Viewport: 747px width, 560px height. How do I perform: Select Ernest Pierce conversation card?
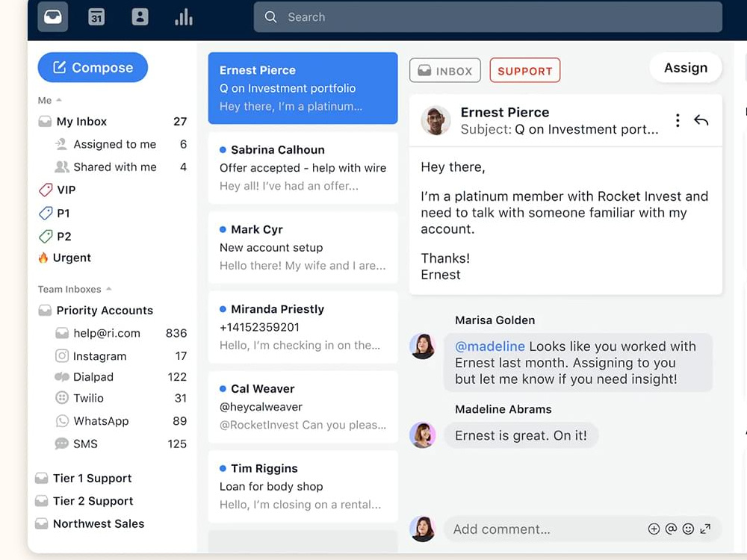pos(303,88)
